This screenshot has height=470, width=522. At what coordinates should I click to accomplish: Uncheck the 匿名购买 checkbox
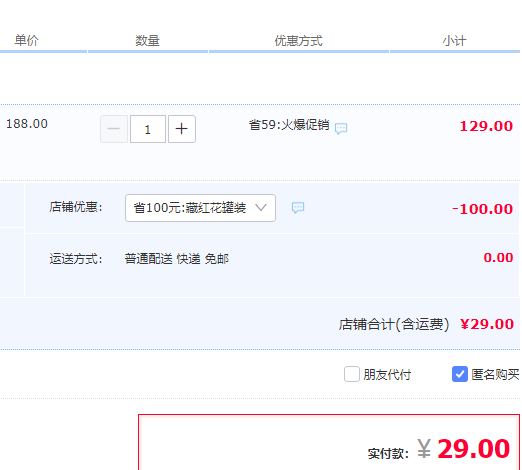point(460,374)
